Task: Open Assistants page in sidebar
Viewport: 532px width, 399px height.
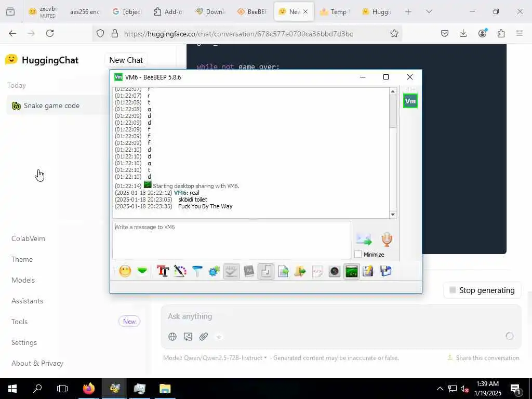Action: click(27, 301)
